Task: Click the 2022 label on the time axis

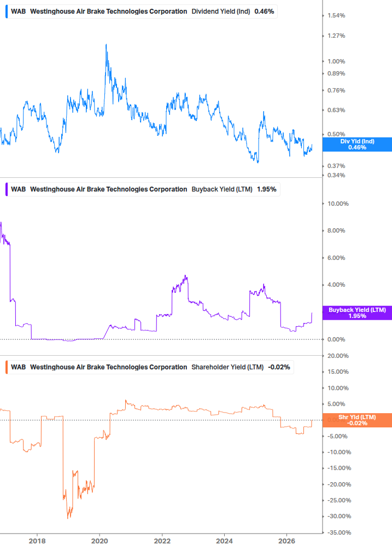Action: [162, 541]
